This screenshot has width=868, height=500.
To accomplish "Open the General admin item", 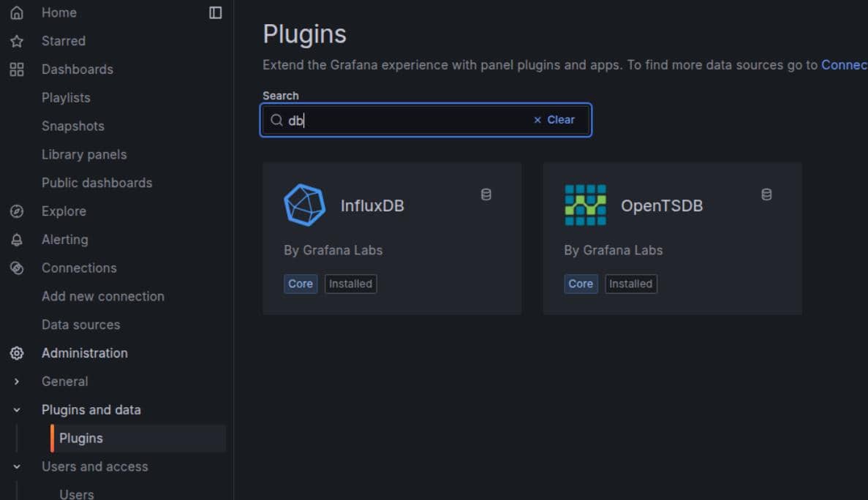I will pos(65,382).
